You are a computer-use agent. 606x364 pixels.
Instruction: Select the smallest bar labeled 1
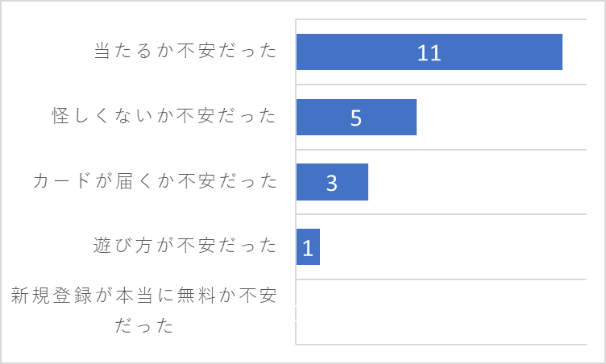308,247
